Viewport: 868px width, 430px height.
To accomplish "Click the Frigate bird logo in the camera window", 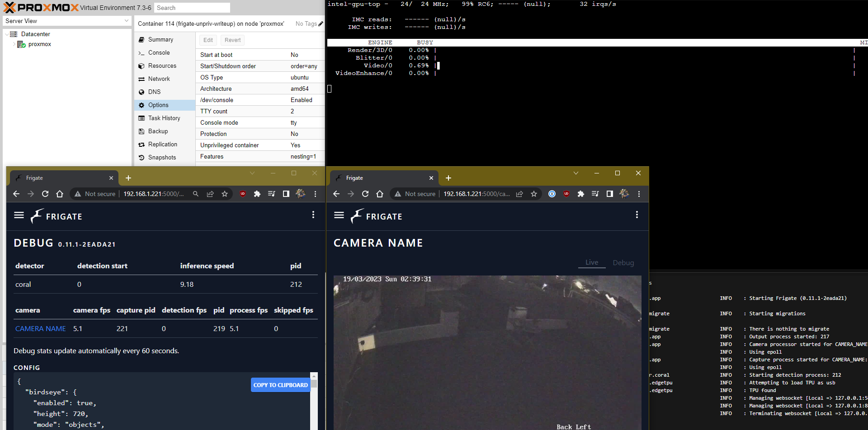I will coord(357,216).
